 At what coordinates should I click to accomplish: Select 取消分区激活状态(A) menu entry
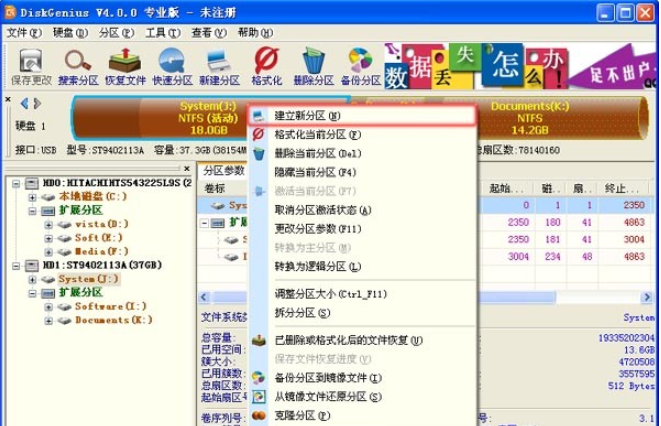362,210
